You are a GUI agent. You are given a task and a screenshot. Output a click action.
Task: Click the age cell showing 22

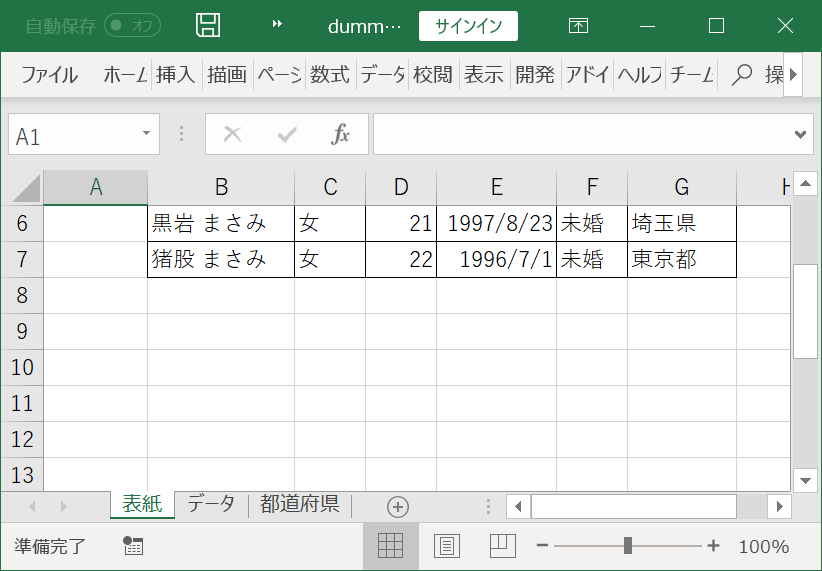click(401, 260)
